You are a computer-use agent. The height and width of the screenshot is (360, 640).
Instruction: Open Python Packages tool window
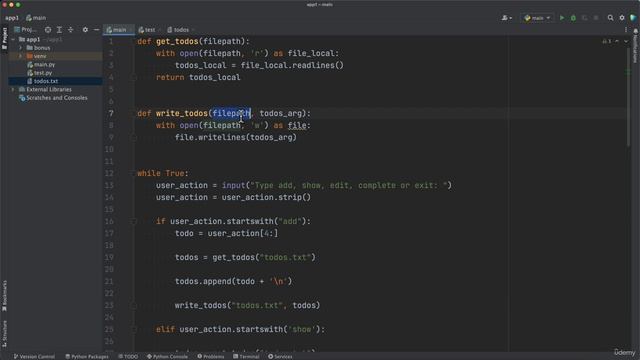click(87, 357)
